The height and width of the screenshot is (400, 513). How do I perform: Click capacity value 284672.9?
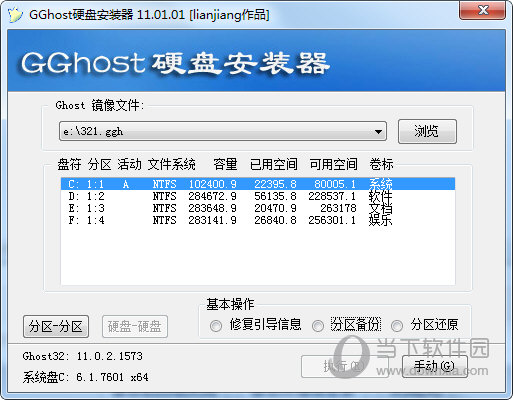[x=212, y=196]
